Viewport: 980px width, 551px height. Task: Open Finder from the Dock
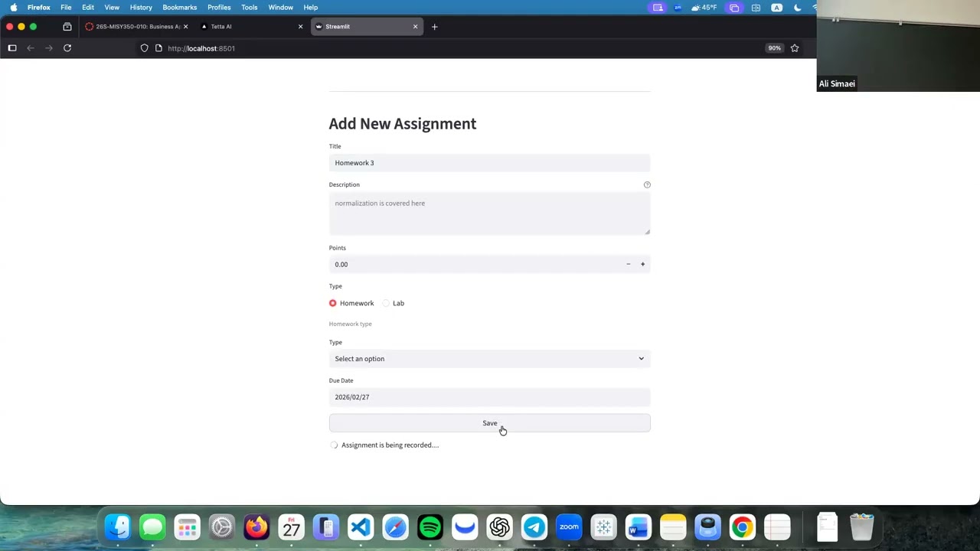pyautogui.click(x=118, y=527)
